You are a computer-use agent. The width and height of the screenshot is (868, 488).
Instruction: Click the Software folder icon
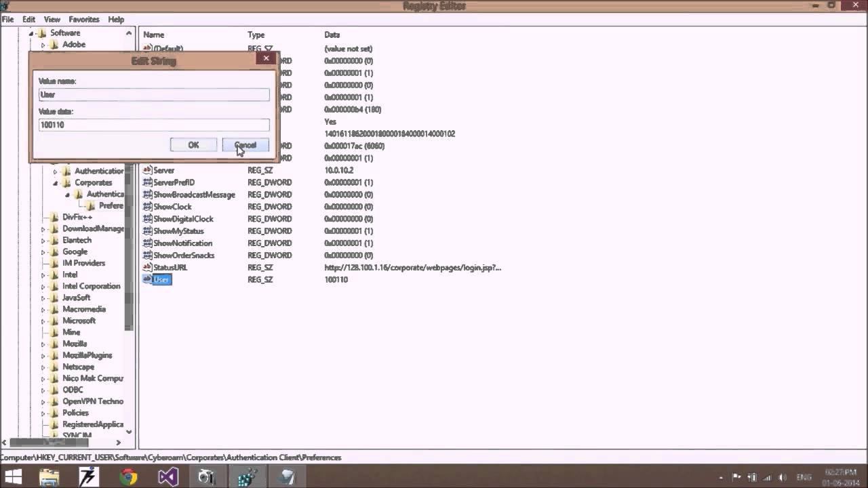42,33
